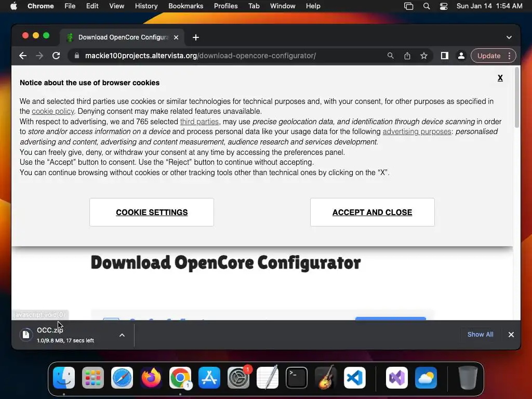
Task: Click the date and time clock
Action: tap(489, 6)
